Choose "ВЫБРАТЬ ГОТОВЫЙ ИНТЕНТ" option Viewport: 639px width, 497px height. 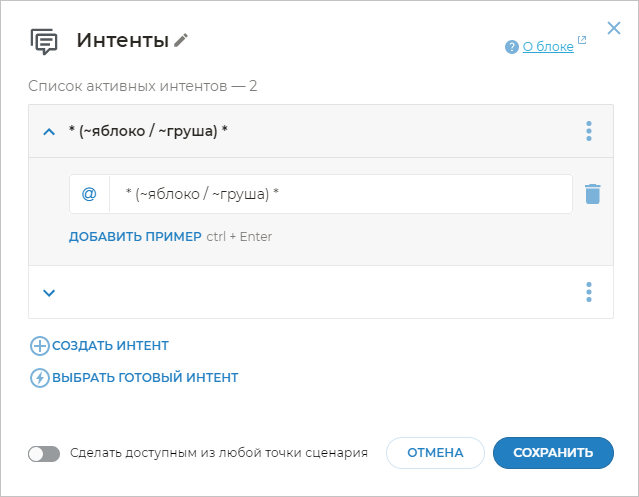144,378
